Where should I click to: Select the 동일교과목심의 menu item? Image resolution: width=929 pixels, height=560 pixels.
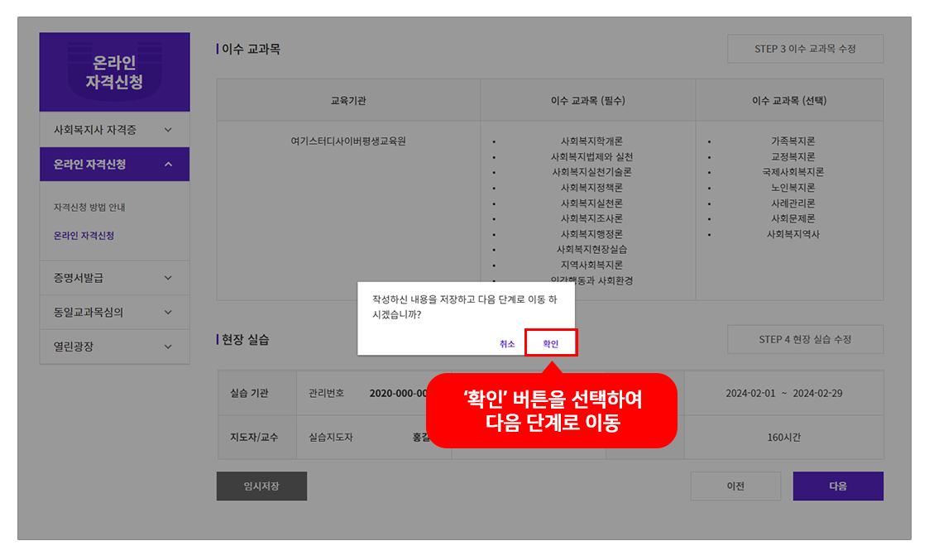[89, 313]
